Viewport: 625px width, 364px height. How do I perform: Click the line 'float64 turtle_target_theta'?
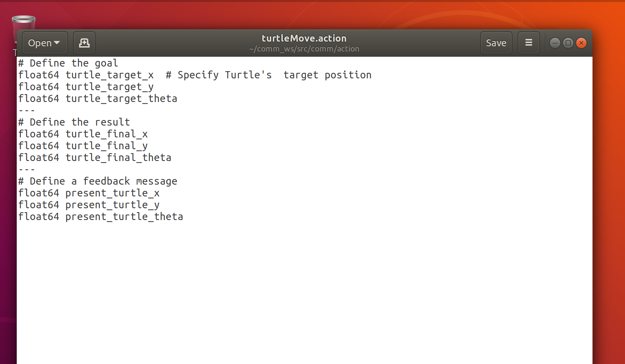98,99
